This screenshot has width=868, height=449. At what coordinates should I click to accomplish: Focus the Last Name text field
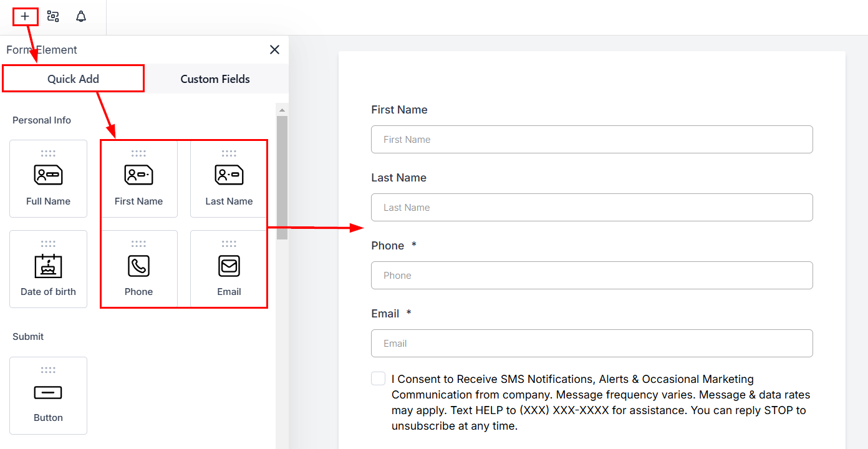pos(592,208)
